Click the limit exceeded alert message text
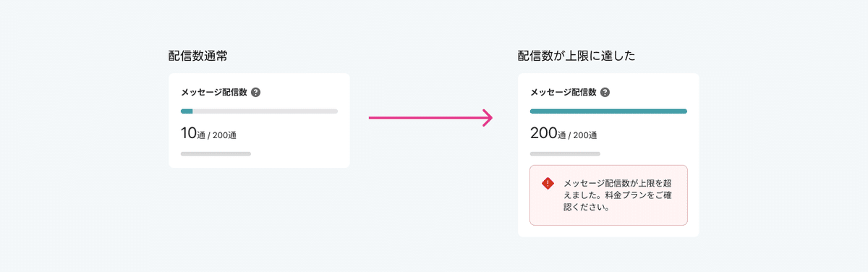The width and height of the screenshot is (868, 272). click(617, 195)
